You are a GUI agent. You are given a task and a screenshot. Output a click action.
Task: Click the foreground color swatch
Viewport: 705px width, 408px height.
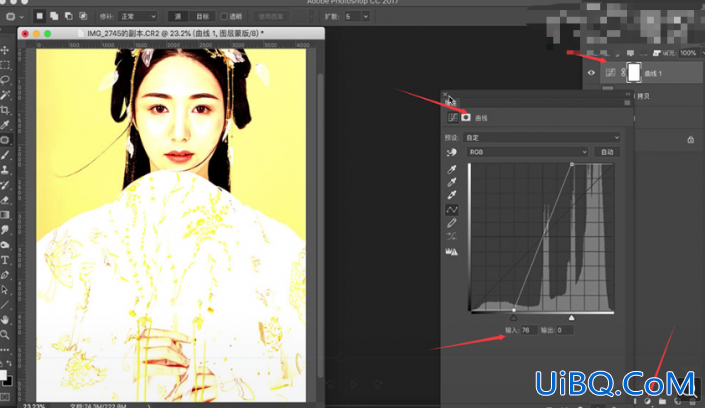click(3, 375)
